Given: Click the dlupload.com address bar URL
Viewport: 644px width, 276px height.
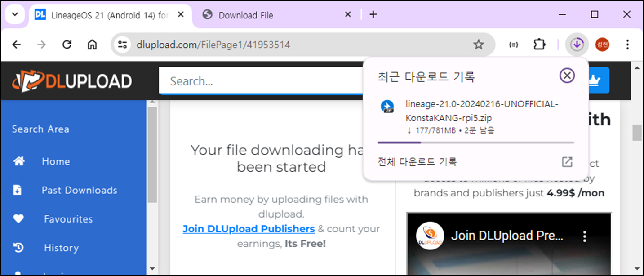Looking at the screenshot, I should pos(213,45).
